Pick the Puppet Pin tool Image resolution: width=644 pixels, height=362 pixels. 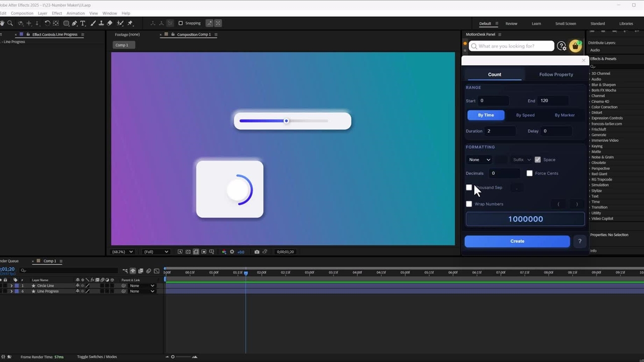click(130, 23)
